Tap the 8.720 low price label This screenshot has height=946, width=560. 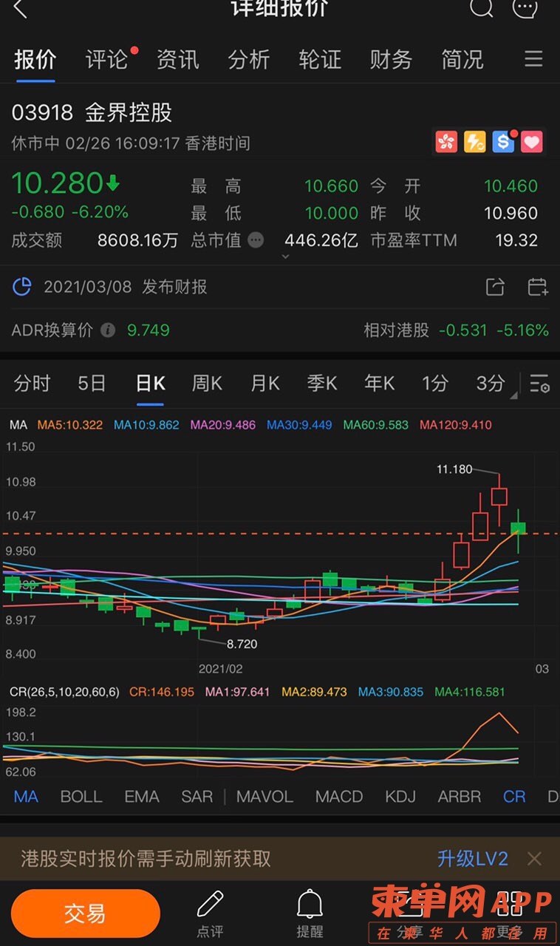(x=242, y=644)
